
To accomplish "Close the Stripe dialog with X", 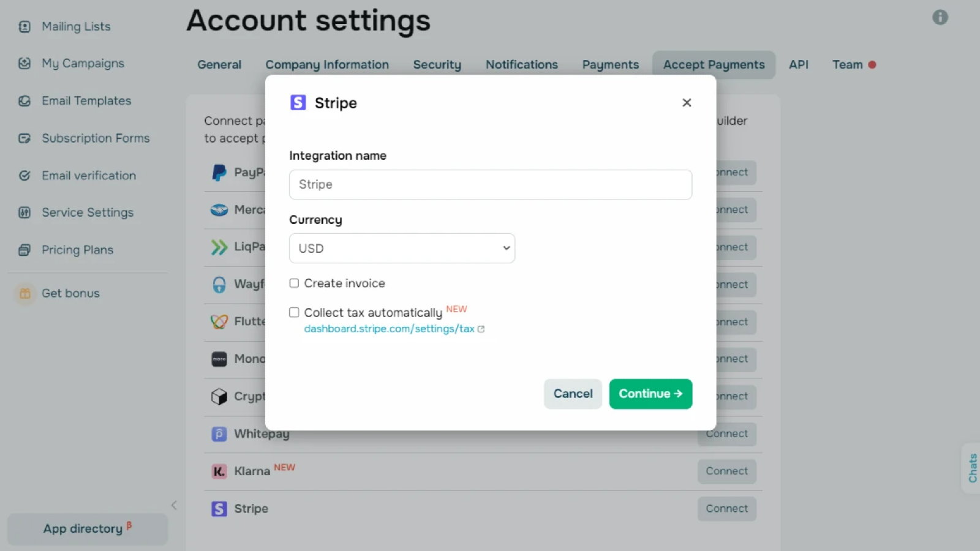I will click(x=687, y=103).
